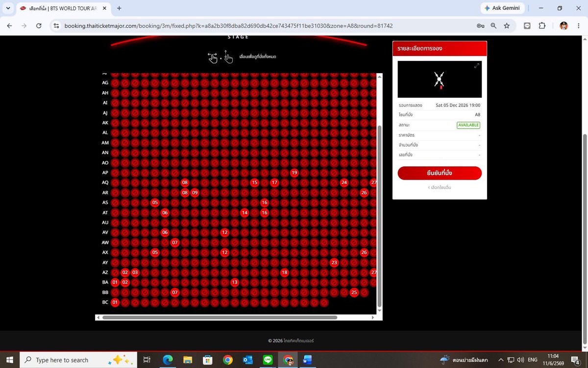Open Chrome's three-dot menu
The height and width of the screenshot is (368, 588).
(x=579, y=26)
